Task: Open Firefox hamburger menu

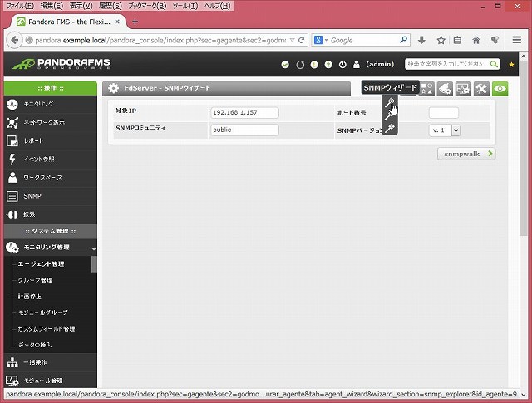Action: [x=517, y=40]
